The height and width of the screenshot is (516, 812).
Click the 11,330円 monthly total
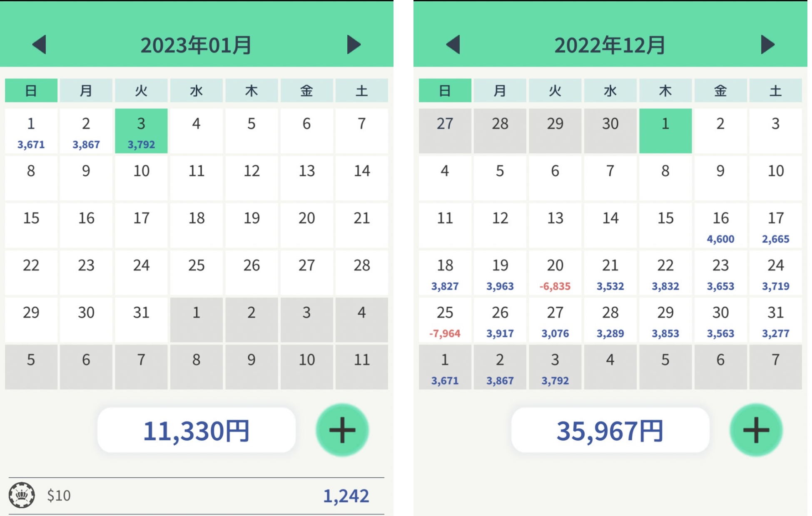(197, 430)
